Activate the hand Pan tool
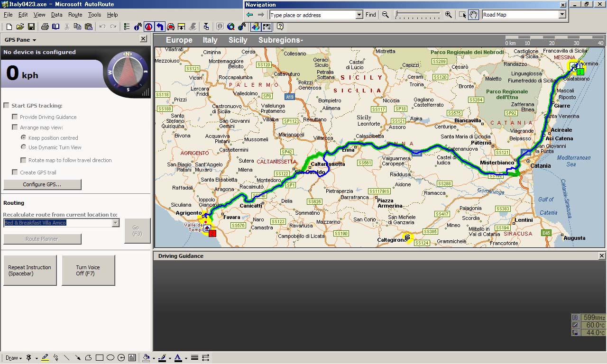 (473, 15)
